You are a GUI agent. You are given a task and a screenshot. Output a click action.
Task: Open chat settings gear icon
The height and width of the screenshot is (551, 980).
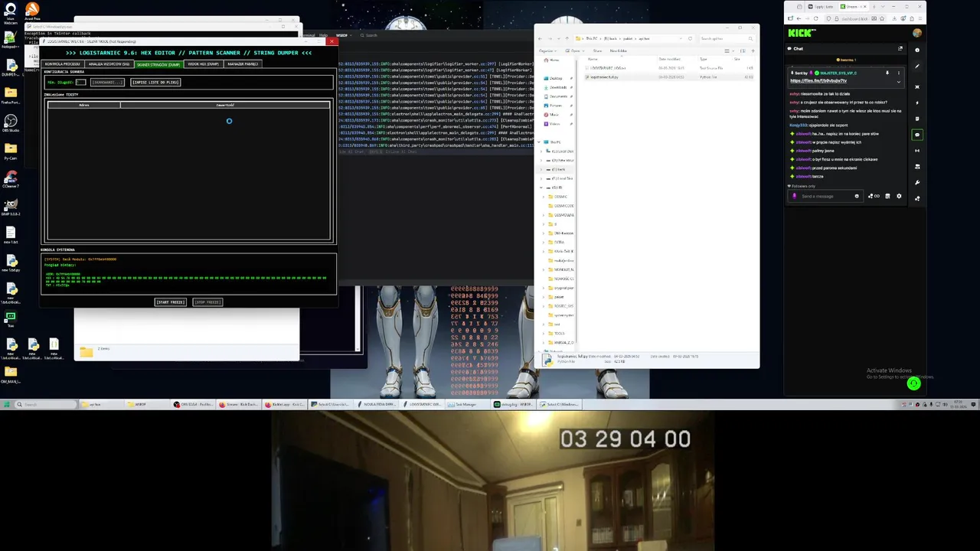click(x=899, y=196)
